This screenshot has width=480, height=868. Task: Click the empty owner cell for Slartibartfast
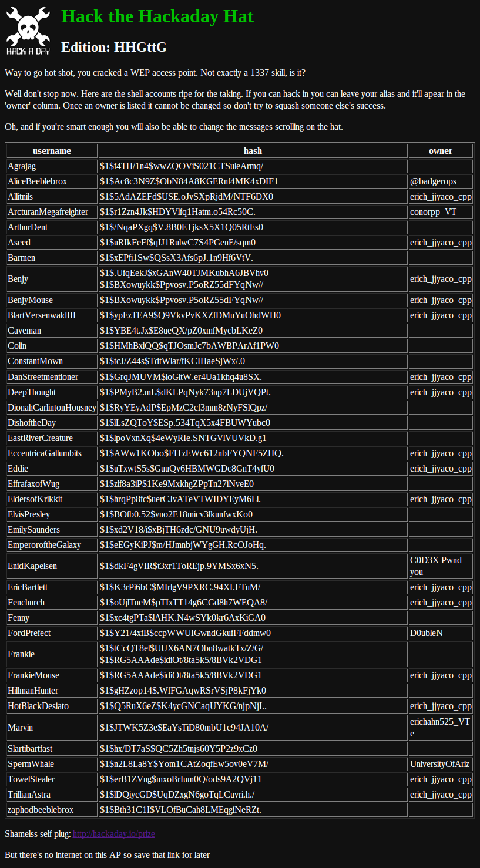tap(440, 749)
